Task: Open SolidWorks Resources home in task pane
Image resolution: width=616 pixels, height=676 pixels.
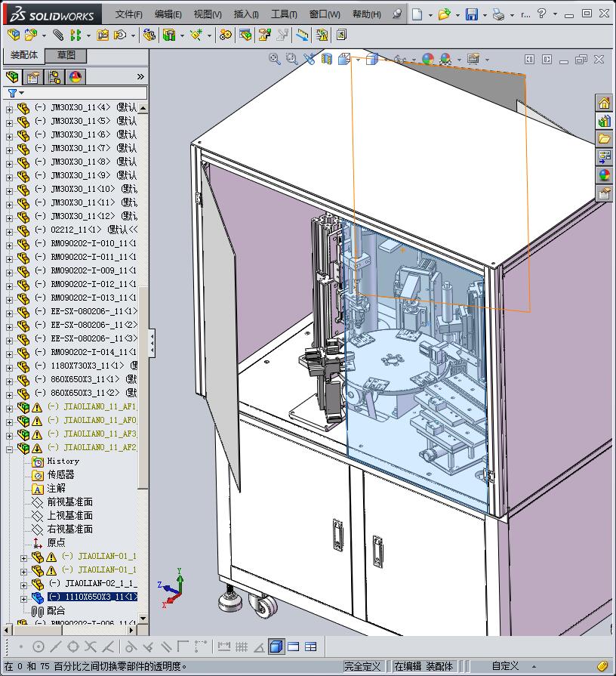Action: [x=605, y=103]
